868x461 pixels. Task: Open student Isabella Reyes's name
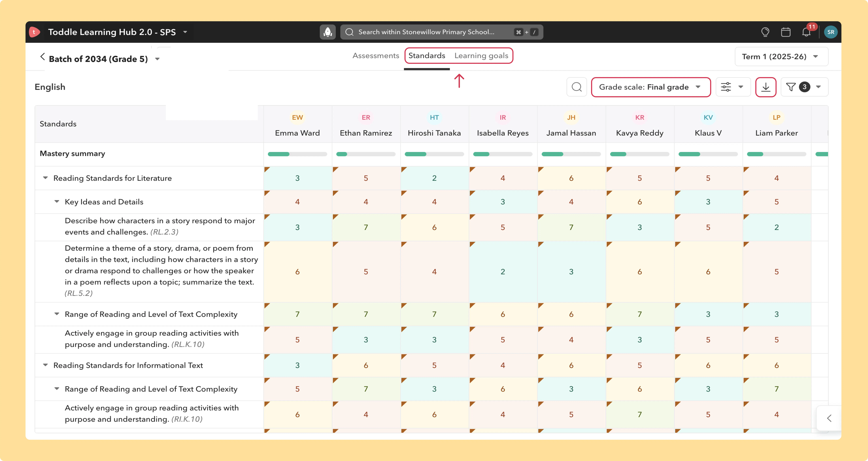tap(503, 133)
